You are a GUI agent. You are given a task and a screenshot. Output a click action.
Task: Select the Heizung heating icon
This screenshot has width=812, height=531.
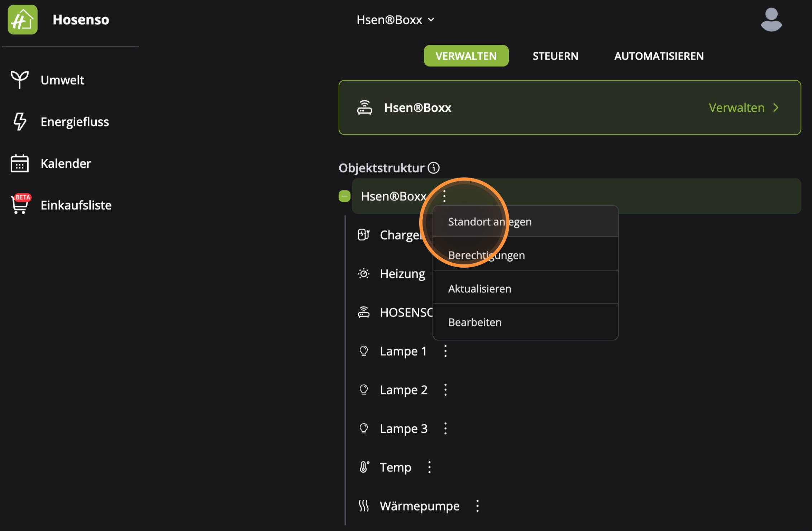coord(364,273)
